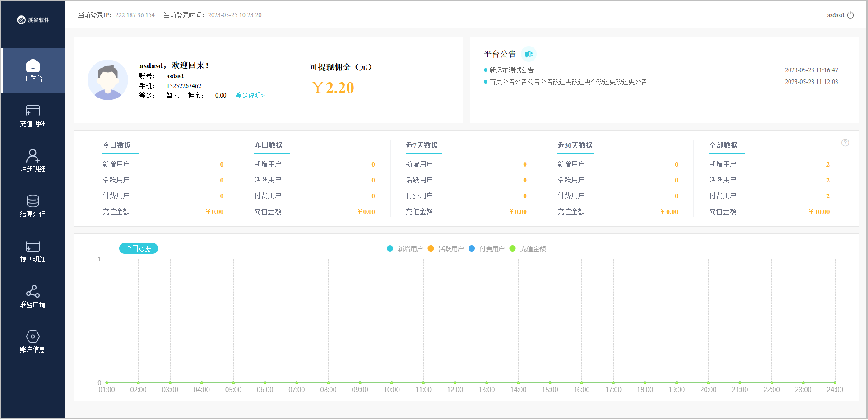
Task: Select the 近30天数据 tab heading
Action: coord(575,145)
